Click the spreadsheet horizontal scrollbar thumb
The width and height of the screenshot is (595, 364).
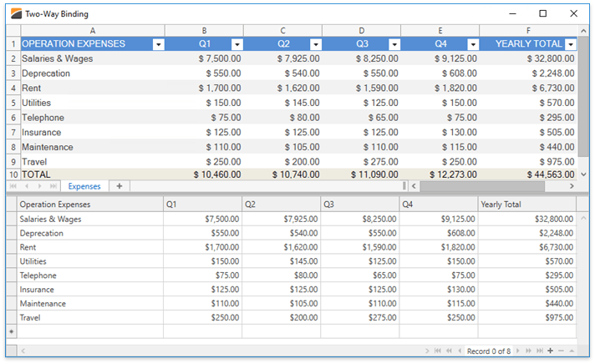click(x=482, y=186)
